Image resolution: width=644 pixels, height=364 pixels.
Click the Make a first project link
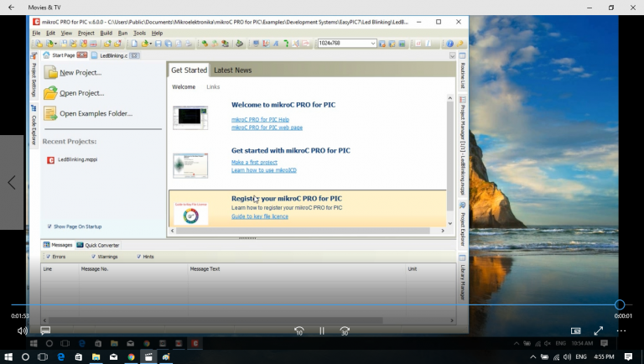[x=256, y=162]
